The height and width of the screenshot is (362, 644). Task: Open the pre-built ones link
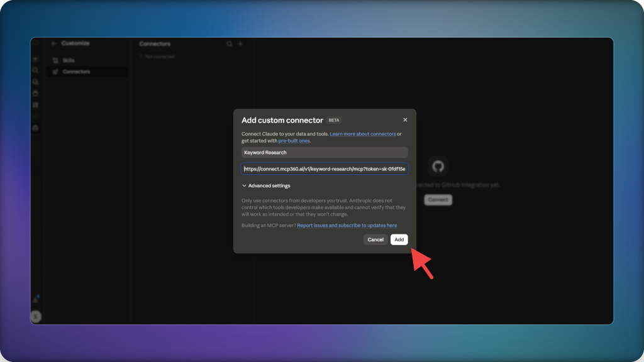pyautogui.click(x=294, y=141)
